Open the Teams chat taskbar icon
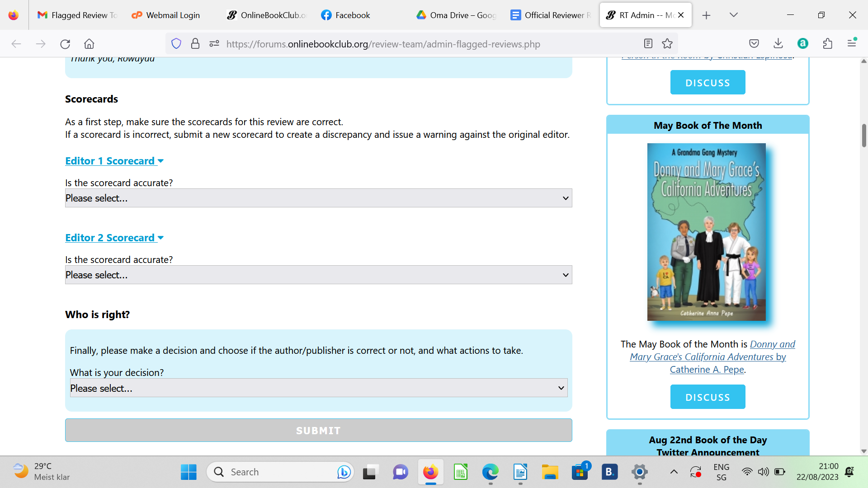This screenshot has height=488, width=868. click(400, 472)
